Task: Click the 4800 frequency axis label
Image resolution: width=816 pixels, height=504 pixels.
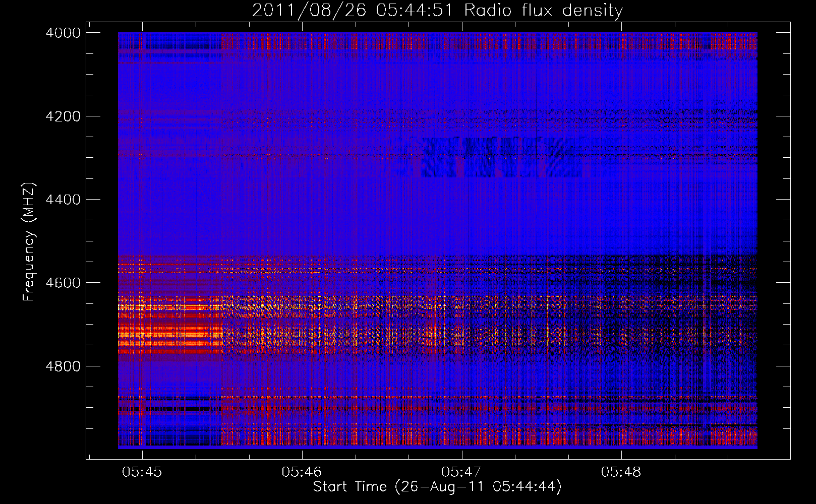Action: tap(63, 366)
